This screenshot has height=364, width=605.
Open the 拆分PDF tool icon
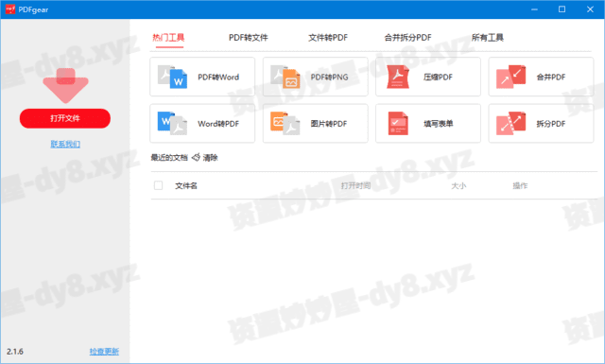(x=510, y=124)
